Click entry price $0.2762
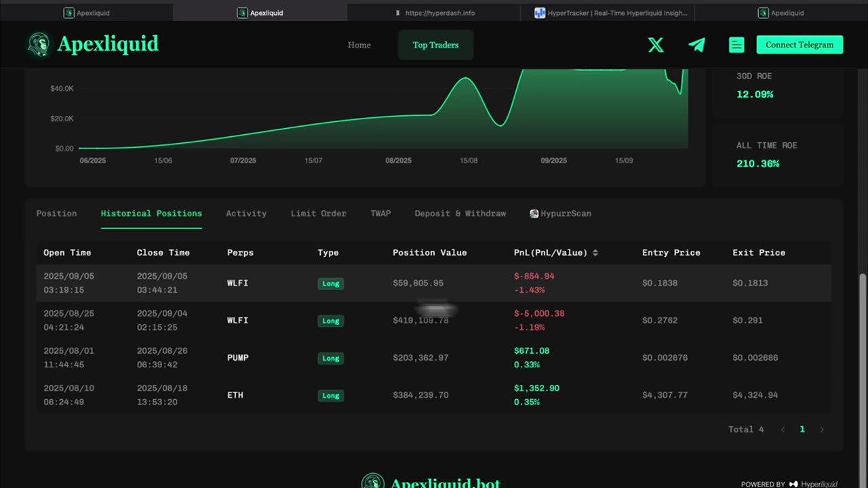 [x=660, y=321]
